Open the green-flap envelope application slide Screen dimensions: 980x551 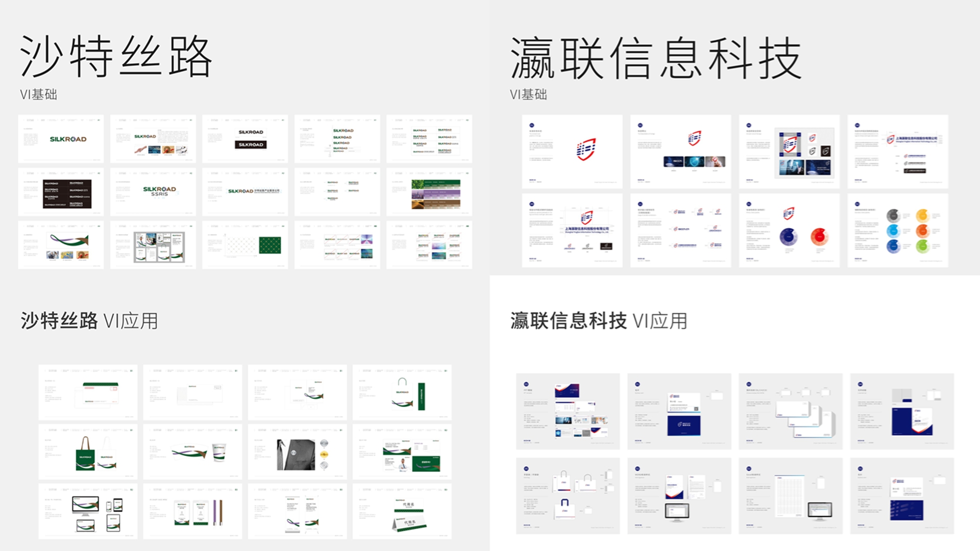[88, 392]
